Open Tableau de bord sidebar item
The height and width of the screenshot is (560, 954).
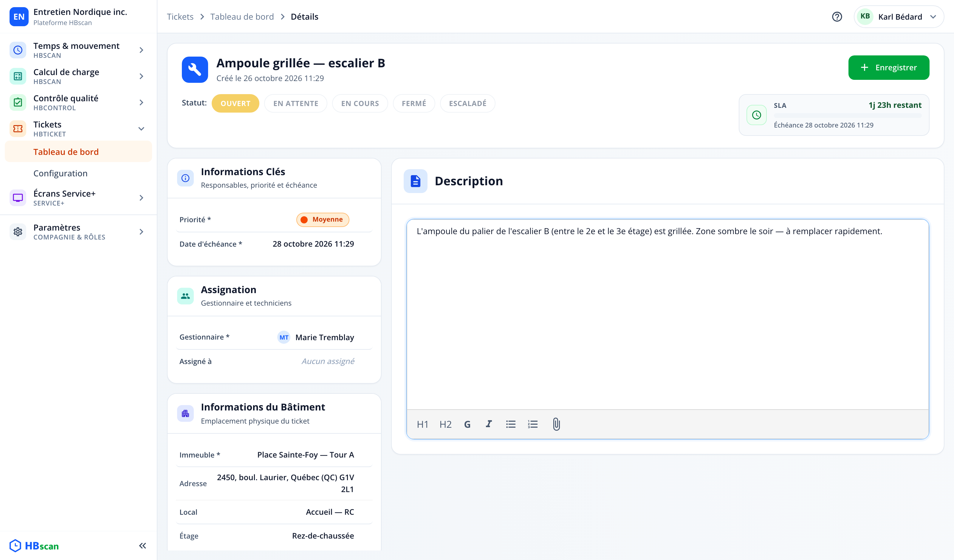(78, 152)
